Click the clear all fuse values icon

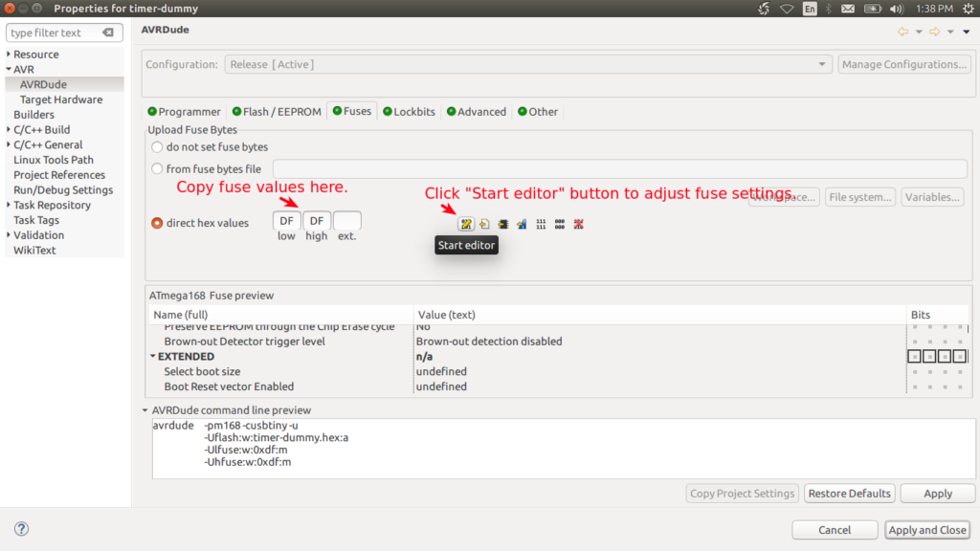point(577,223)
